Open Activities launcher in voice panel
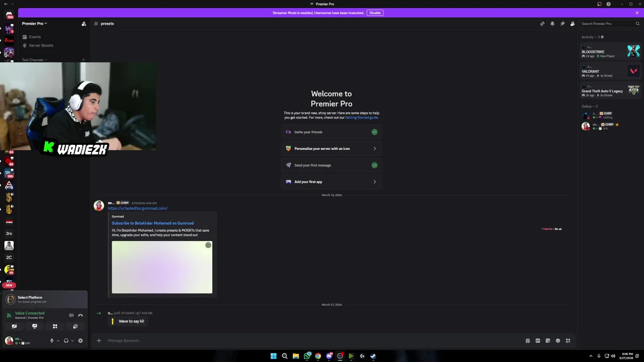The height and width of the screenshot is (362, 644). (x=55, y=326)
